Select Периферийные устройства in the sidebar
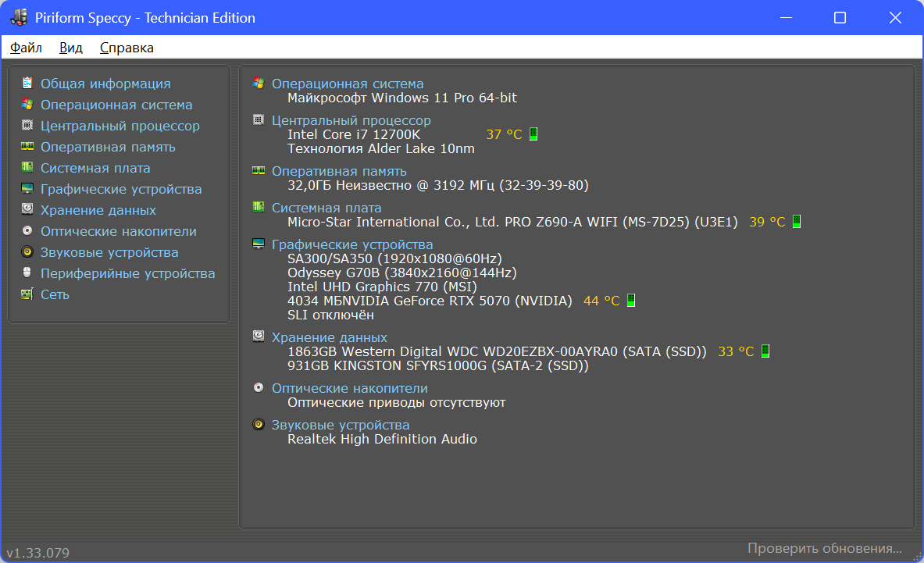 pyautogui.click(x=127, y=274)
